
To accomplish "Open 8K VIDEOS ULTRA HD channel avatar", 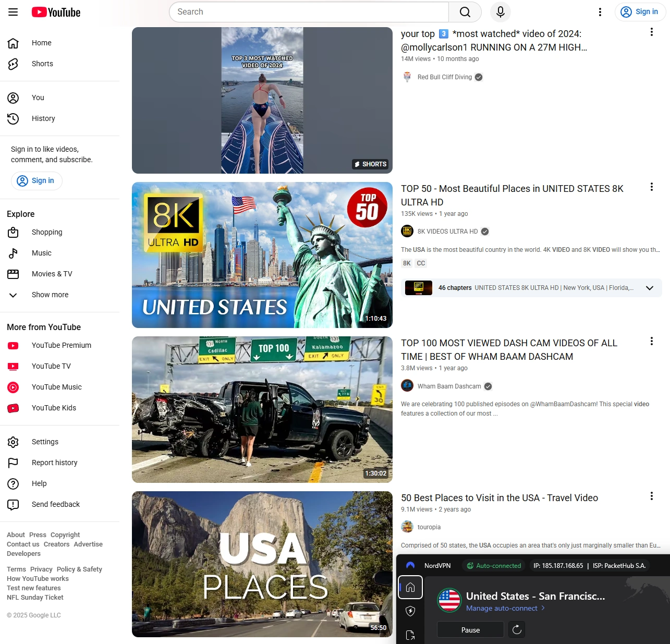I will pyautogui.click(x=407, y=232).
